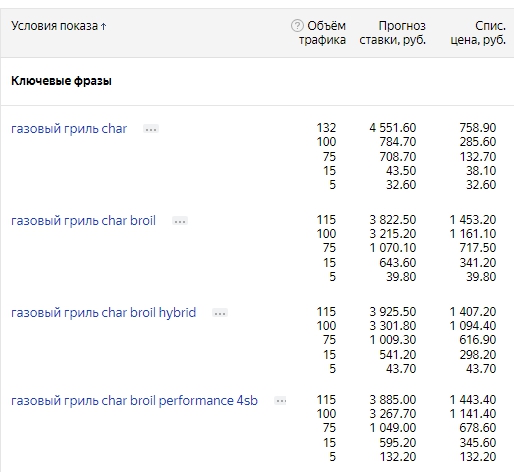Click the Объём трафика column header text

point(322,33)
